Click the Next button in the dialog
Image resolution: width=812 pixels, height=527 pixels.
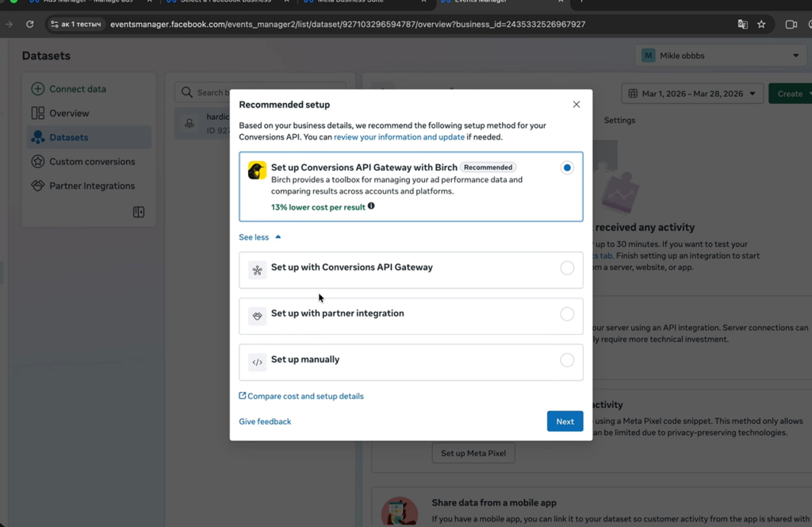565,421
